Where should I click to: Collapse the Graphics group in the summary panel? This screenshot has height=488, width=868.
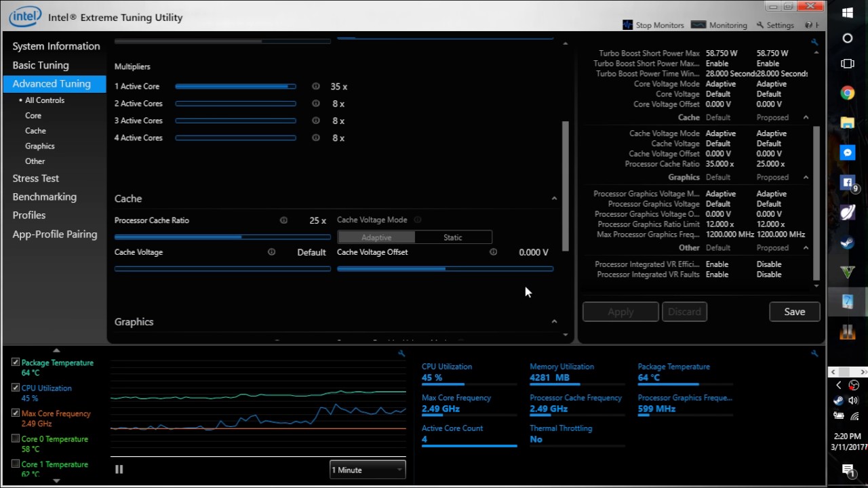point(806,177)
